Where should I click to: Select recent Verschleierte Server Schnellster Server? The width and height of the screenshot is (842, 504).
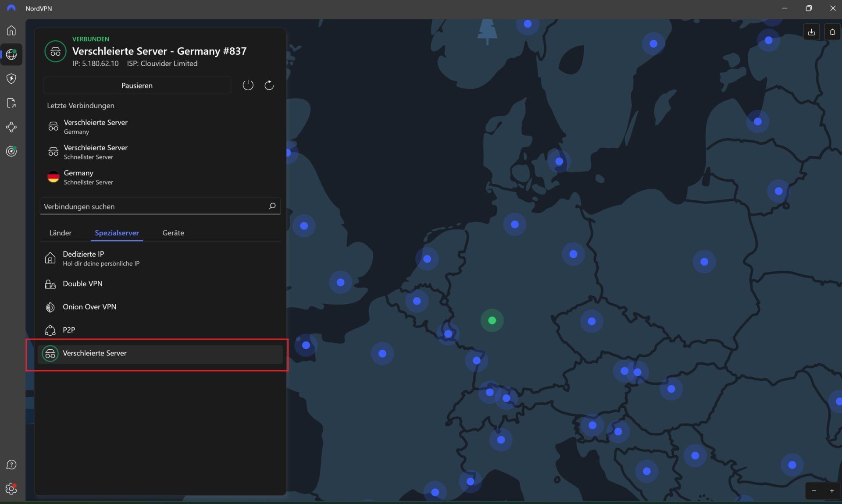[x=160, y=152]
